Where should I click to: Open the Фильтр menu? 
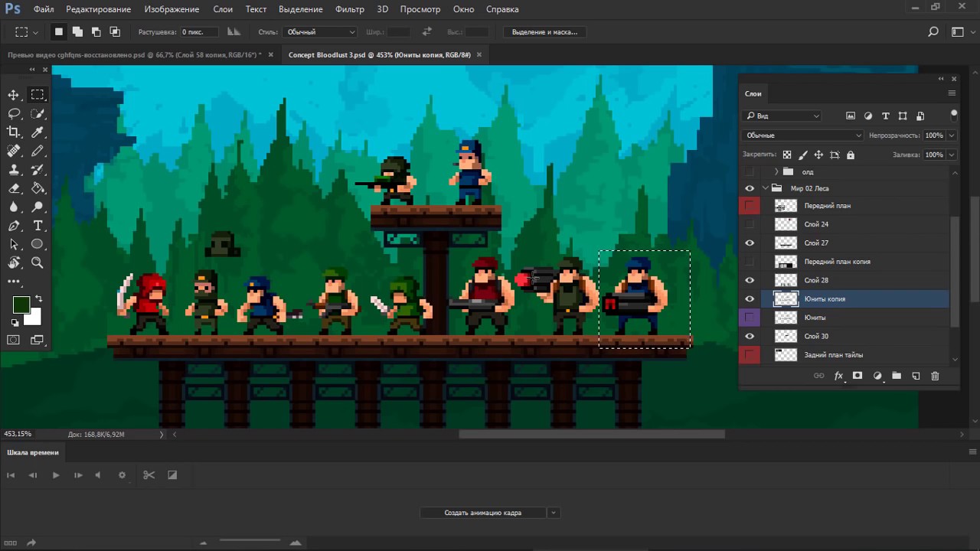click(x=350, y=9)
